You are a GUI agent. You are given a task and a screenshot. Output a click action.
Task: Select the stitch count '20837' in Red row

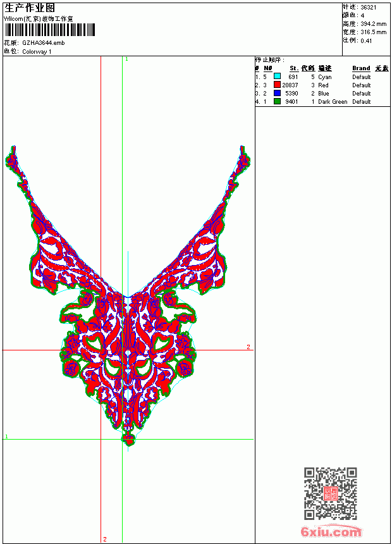coord(290,85)
